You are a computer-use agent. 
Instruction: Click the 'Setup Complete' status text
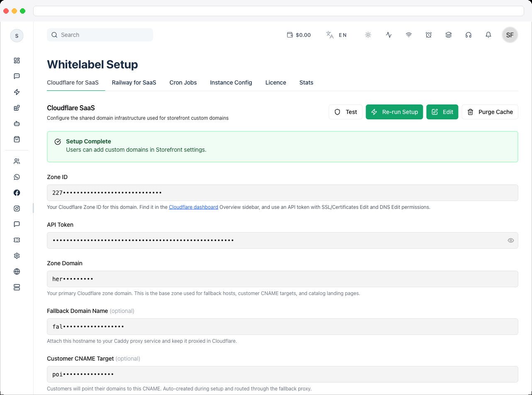[x=88, y=141]
